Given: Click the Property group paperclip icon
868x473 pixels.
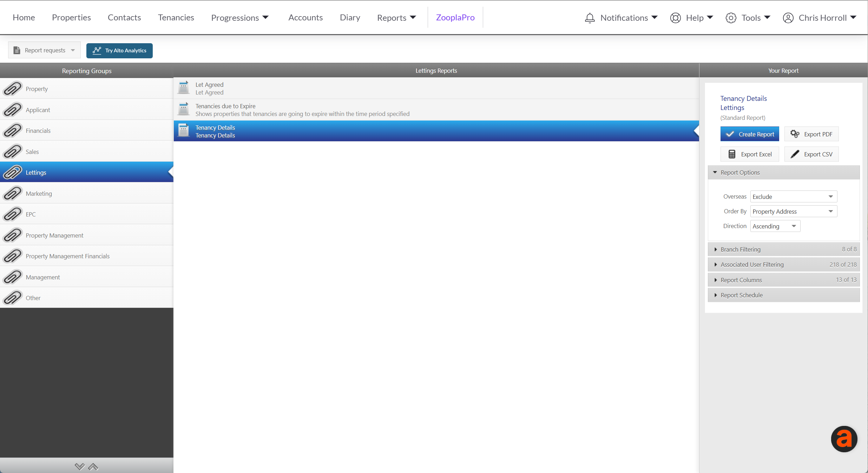Looking at the screenshot, I should [x=13, y=89].
